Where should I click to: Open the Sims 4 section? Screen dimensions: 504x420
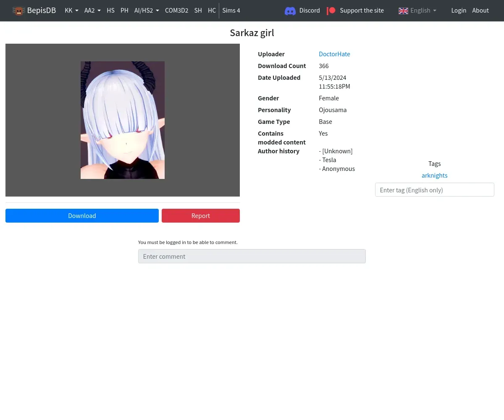pyautogui.click(x=231, y=10)
